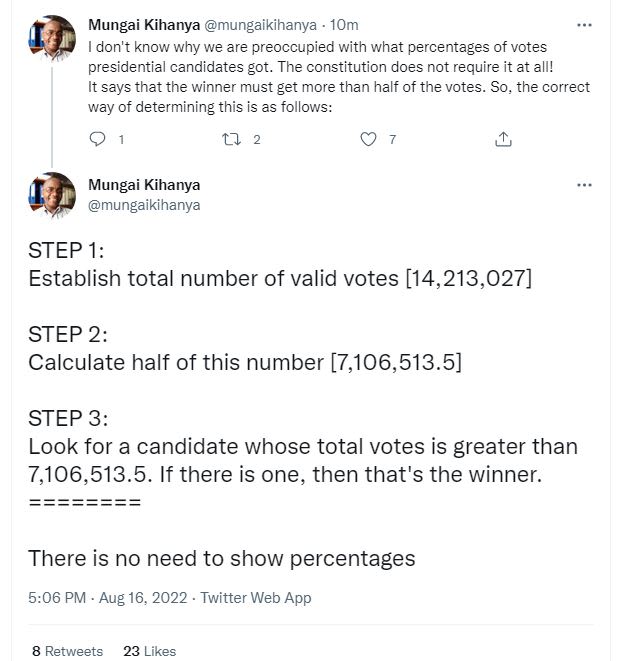Image resolution: width=617 pixels, height=661 pixels.
Task: Click the retweet icon on first tweet
Action: [x=231, y=139]
